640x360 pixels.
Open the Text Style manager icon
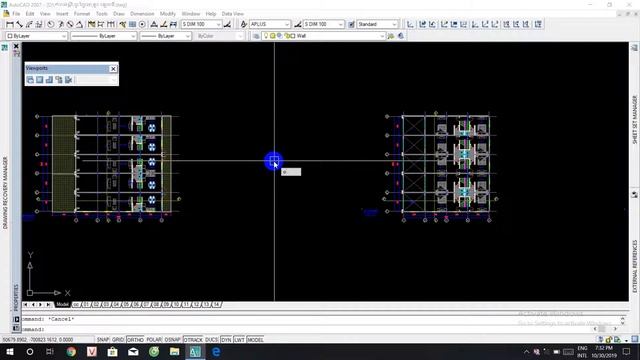coord(244,24)
